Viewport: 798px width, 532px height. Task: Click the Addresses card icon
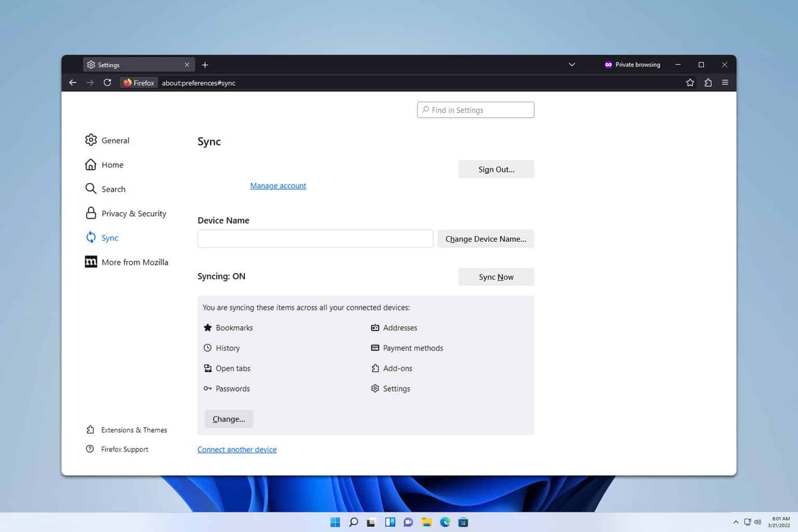click(375, 328)
